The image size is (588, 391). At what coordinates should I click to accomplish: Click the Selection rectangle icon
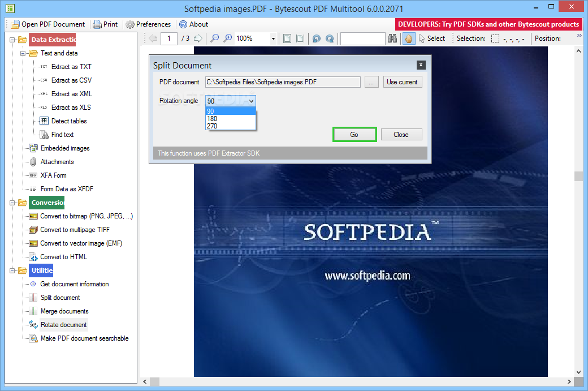[495, 38]
